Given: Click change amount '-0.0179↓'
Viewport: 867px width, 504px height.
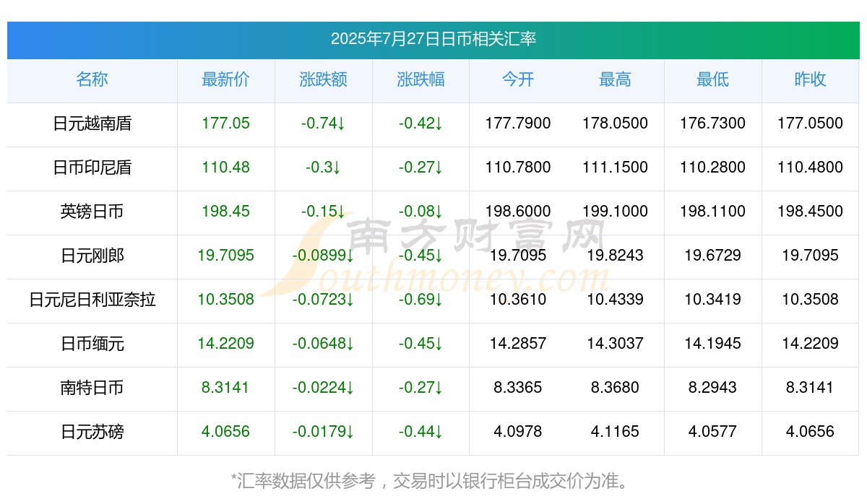Looking at the screenshot, I should [324, 432].
